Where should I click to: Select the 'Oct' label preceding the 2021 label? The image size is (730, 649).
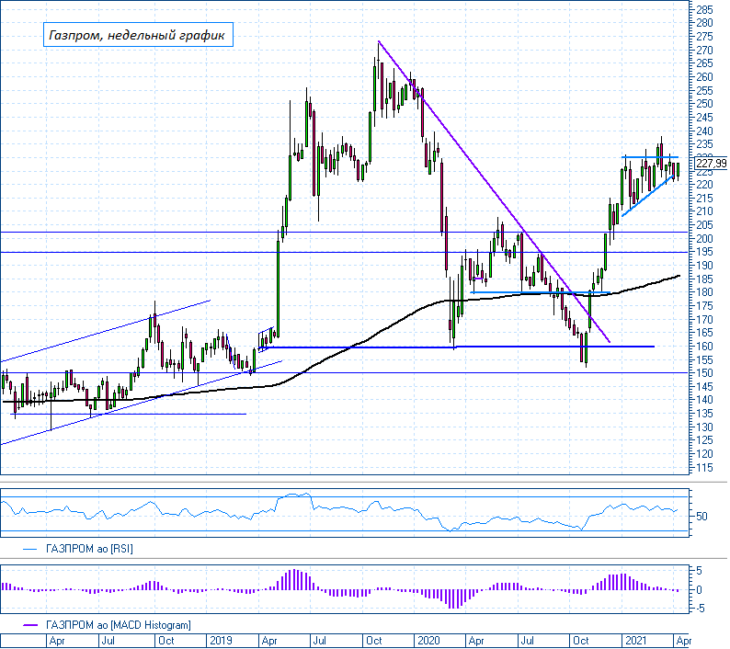(x=581, y=641)
